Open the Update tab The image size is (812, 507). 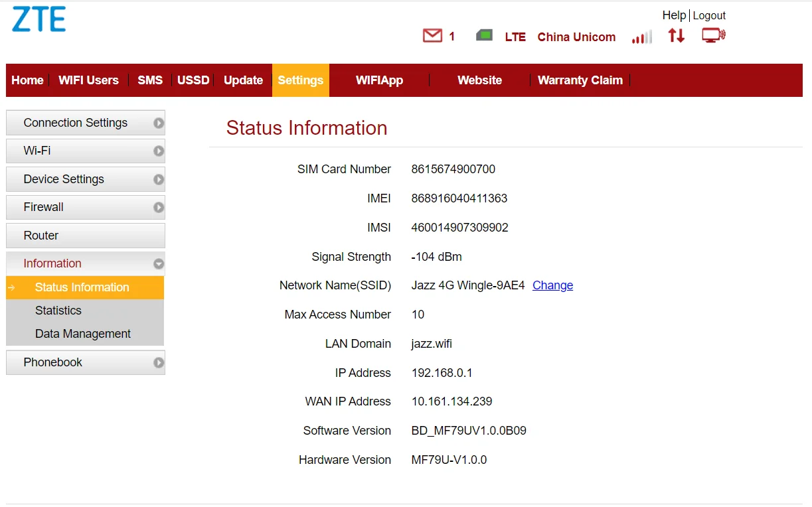[243, 80]
